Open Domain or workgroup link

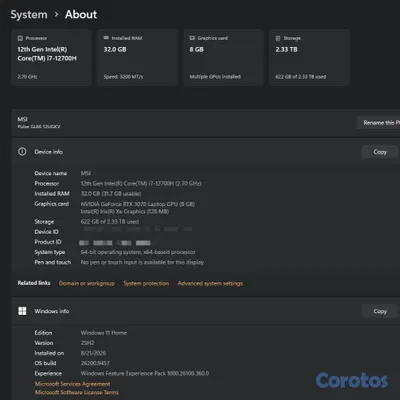click(x=87, y=283)
